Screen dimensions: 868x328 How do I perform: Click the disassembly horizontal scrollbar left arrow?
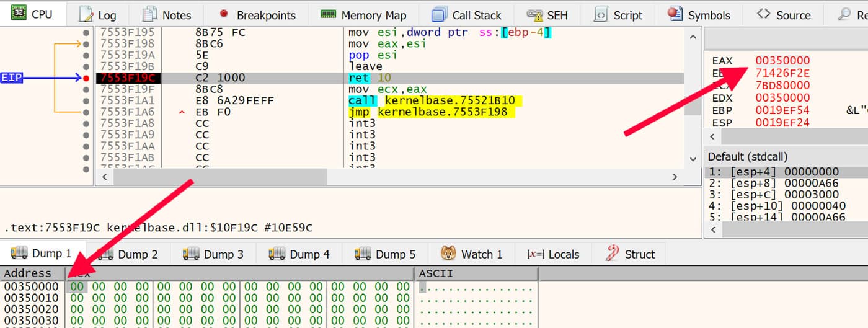tap(104, 177)
